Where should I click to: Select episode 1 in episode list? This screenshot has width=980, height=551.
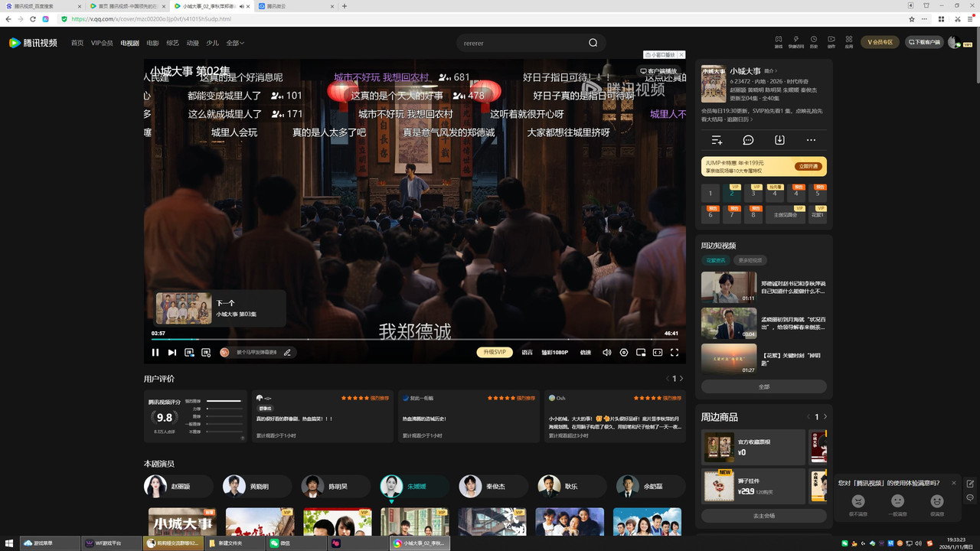pos(710,193)
